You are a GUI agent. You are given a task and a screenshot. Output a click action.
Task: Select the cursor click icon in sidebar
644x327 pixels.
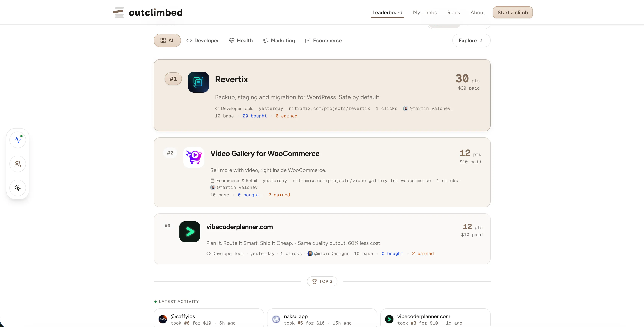[18, 188]
